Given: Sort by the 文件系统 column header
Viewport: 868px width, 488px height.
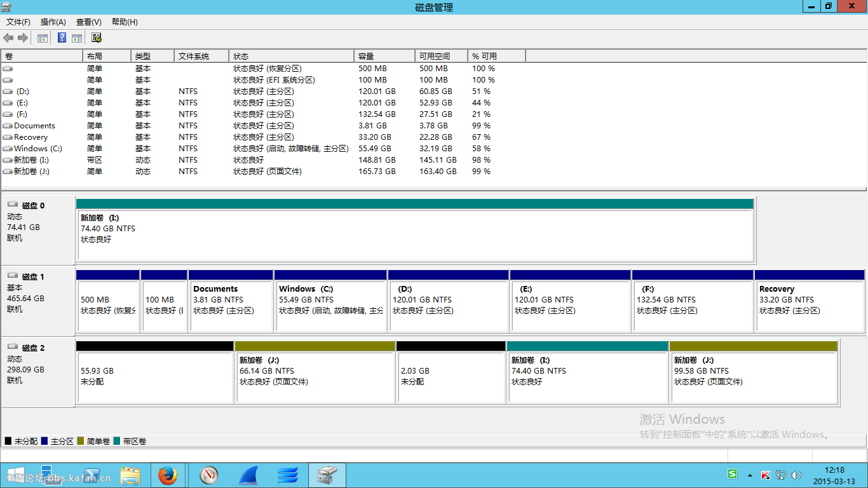Looking at the screenshot, I should [201, 57].
